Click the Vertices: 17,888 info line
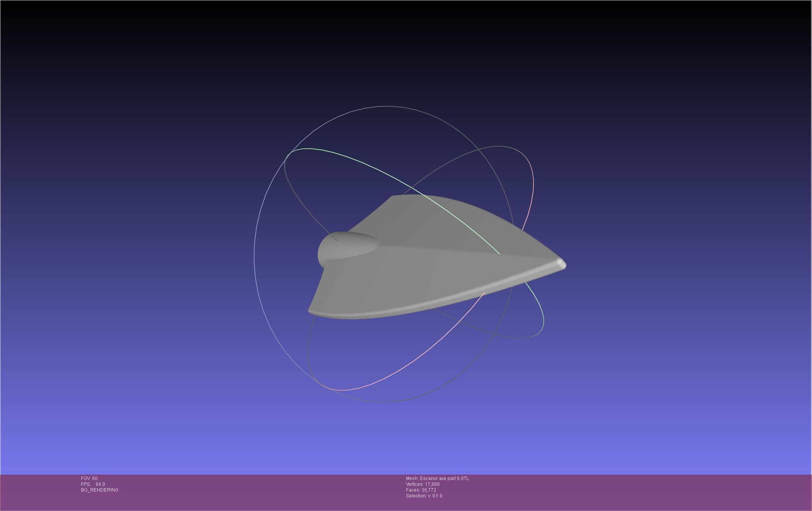Screen dimensions: 812x511 click(423, 484)
